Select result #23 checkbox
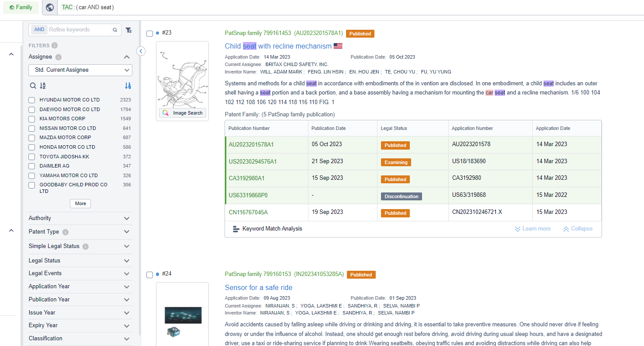Screen dimensions: 644x346 point(150,34)
